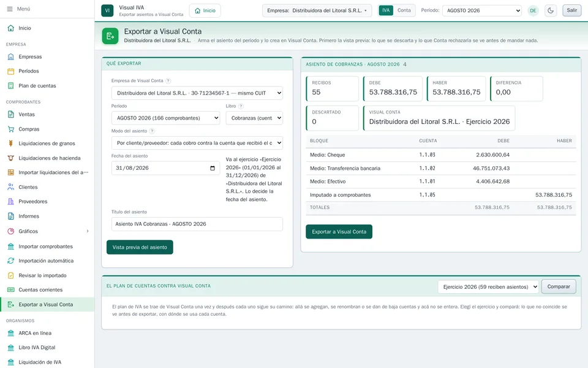Click the Compras shopping cart icon
This screenshot has height=368, width=588.
tap(11, 129)
